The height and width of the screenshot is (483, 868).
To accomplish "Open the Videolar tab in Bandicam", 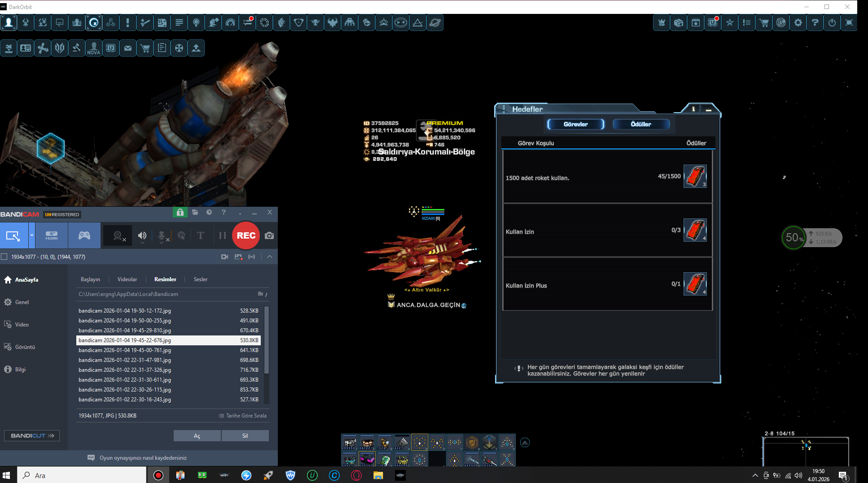I will tap(127, 279).
